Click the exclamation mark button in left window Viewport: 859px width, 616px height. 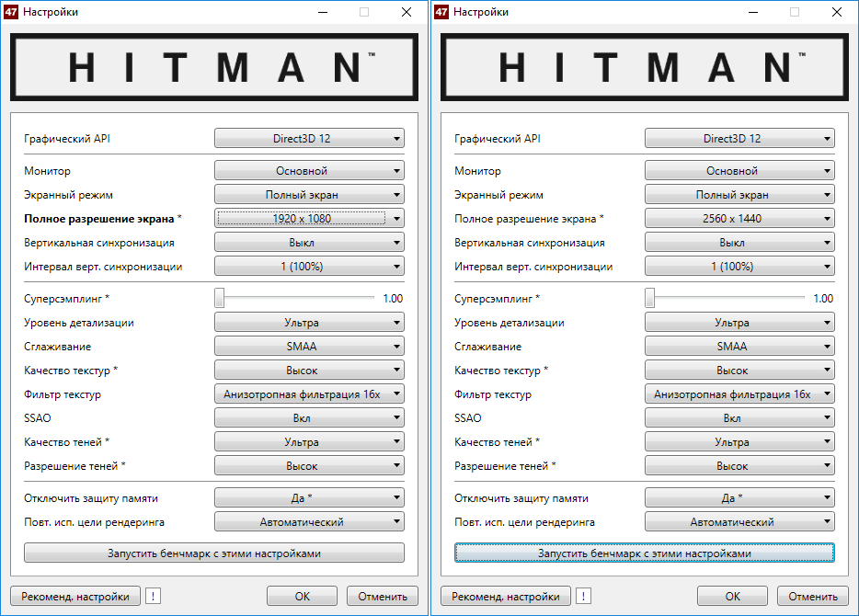tap(154, 597)
